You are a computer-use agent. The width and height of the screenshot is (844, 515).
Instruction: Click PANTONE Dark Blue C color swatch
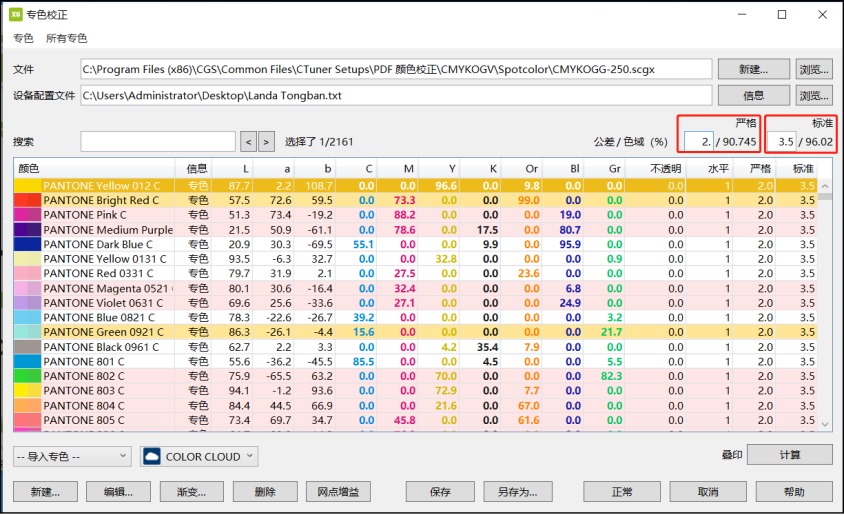click(27, 244)
